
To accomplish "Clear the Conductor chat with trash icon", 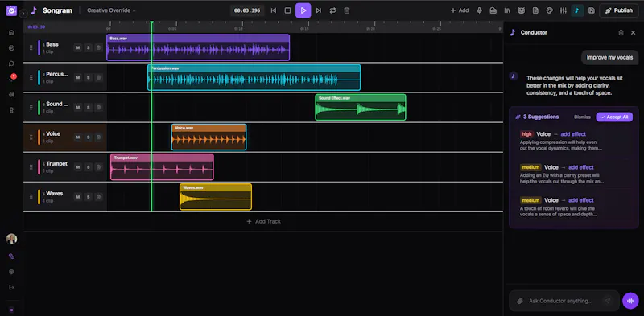I will tap(621, 32).
